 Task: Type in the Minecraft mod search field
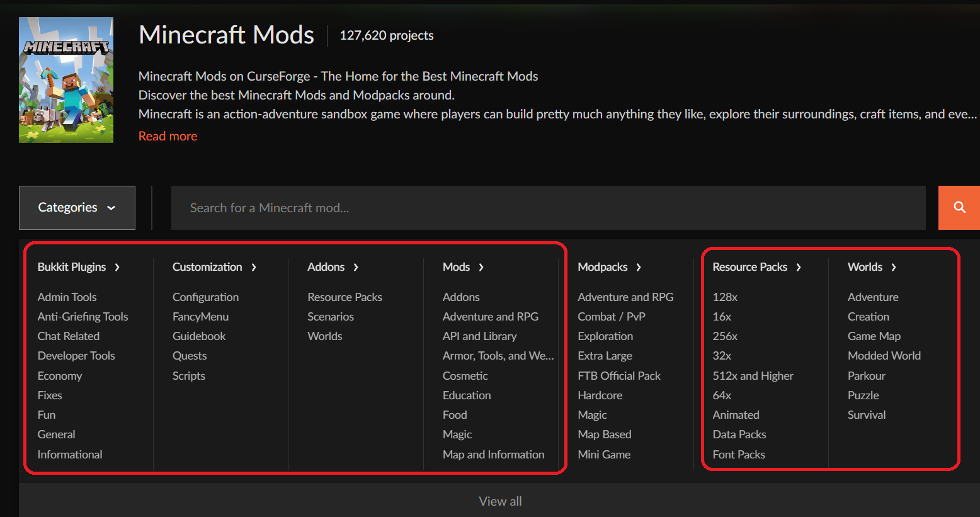coord(548,207)
